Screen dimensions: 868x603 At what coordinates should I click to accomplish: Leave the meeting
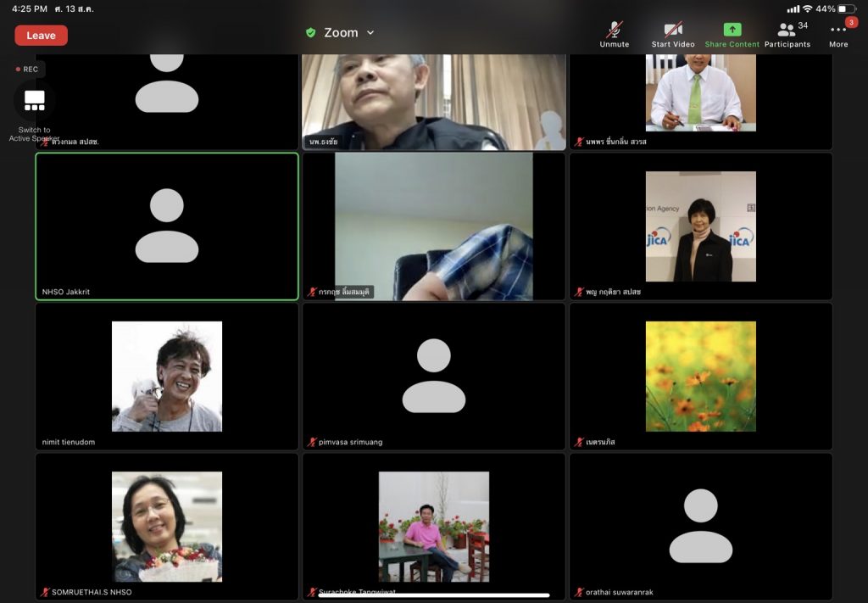[x=41, y=36]
